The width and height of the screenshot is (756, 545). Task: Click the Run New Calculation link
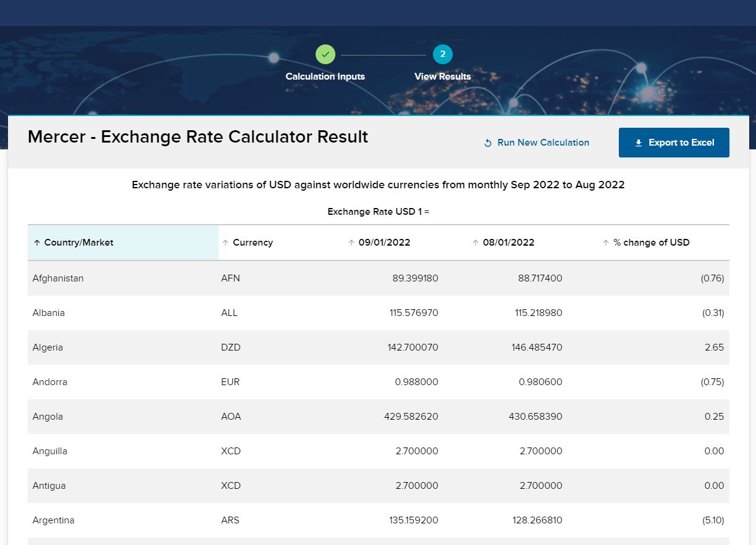tap(543, 143)
